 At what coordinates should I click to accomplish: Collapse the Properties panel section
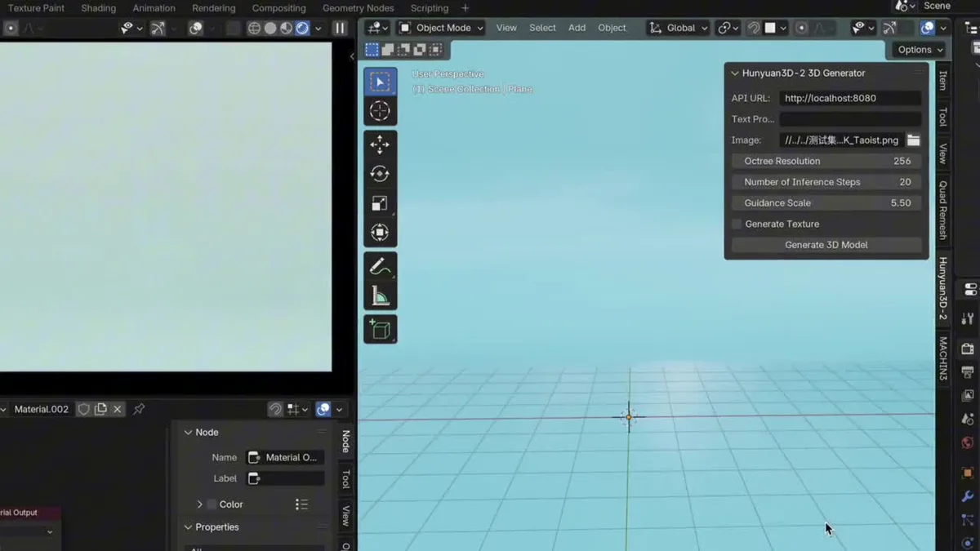(188, 527)
